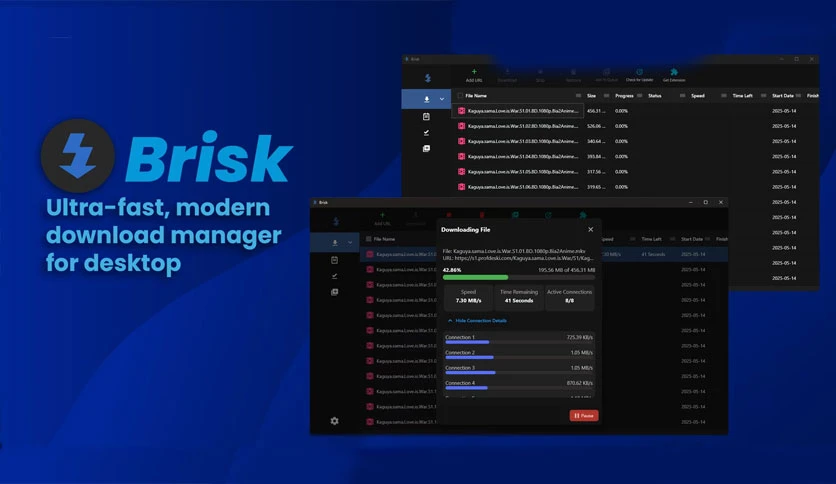Open the Start Date column menu in the back window

[x=798, y=95]
